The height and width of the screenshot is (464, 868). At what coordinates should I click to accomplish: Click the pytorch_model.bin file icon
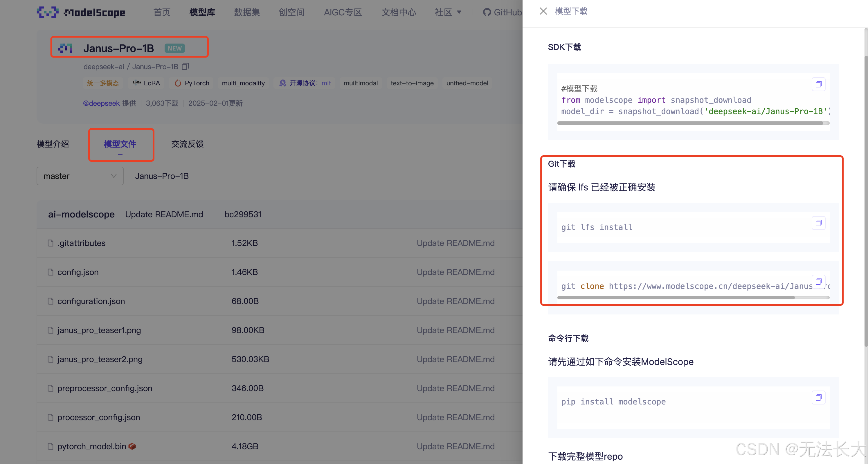pos(51,446)
